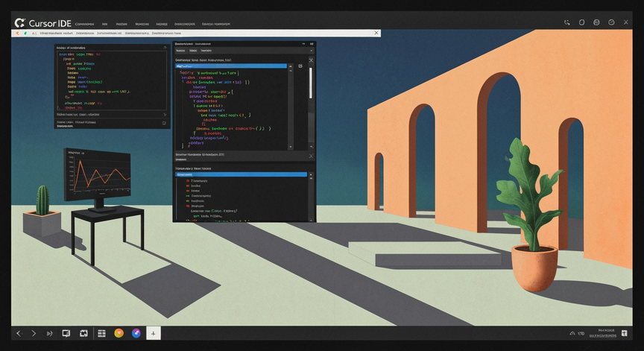Click the Cursor IDE logo icon
This screenshot has height=351, width=644.
[19, 23]
